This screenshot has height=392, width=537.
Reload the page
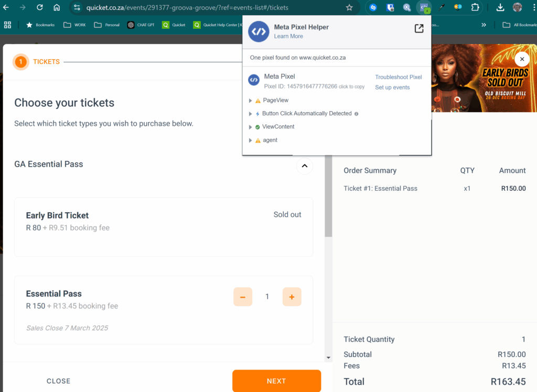point(40,7)
